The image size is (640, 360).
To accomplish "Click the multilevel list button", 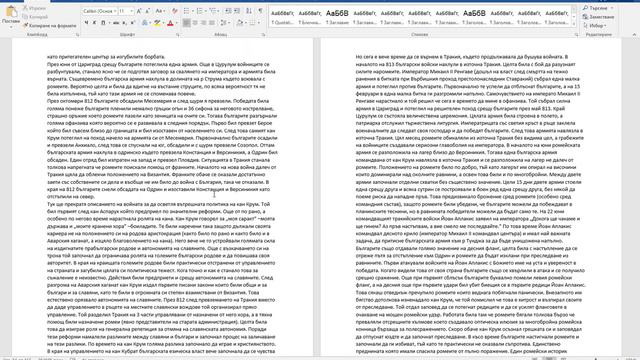I will [213, 11].
